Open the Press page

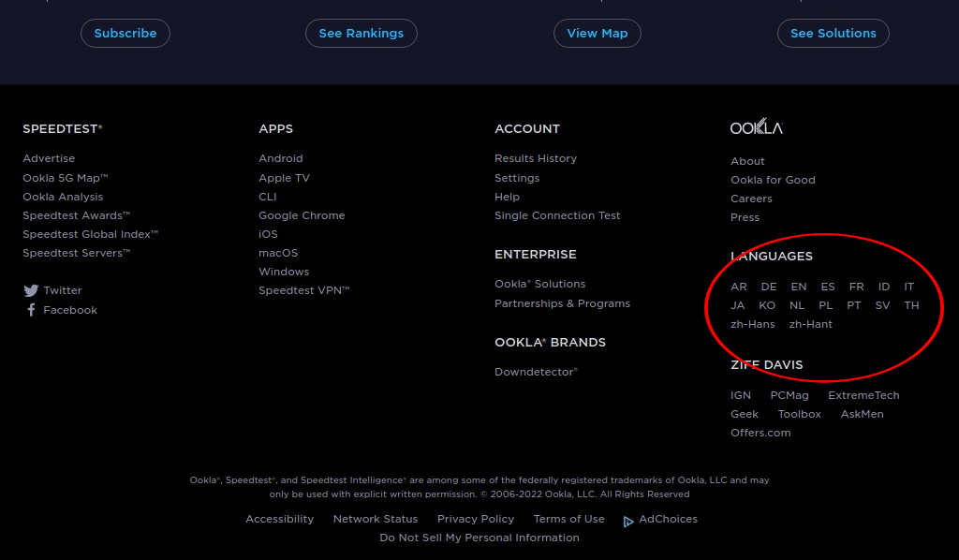745,217
